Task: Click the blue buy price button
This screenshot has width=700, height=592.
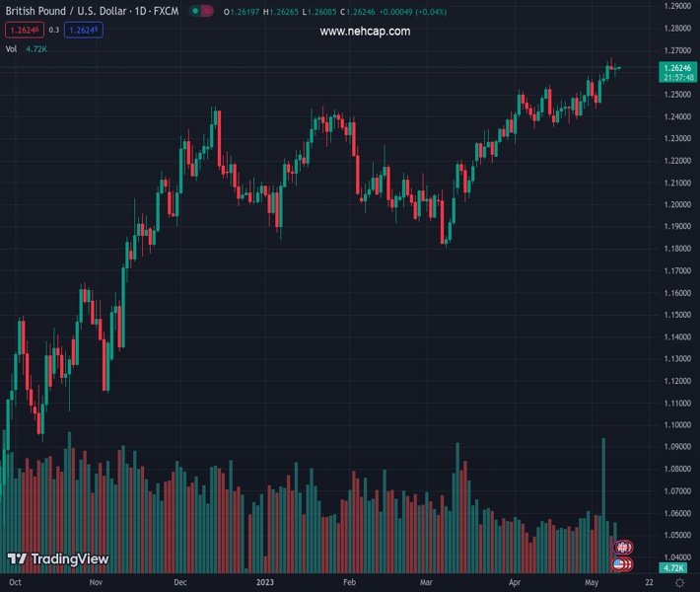Action: (x=84, y=31)
